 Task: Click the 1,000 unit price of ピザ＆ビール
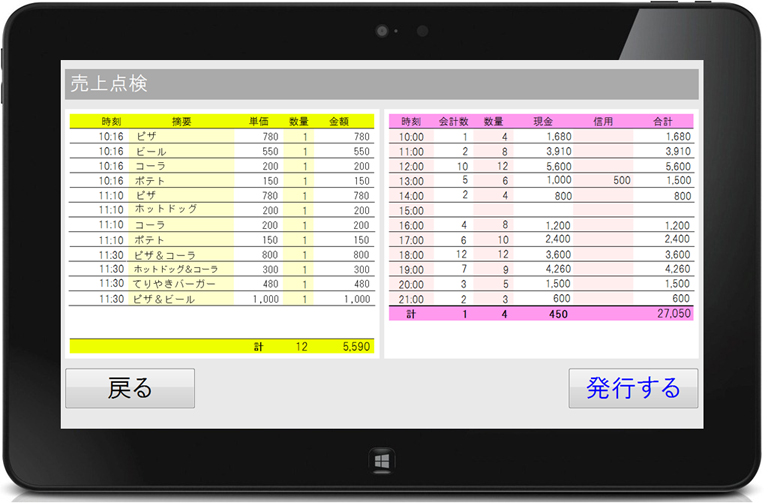(x=265, y=299)
